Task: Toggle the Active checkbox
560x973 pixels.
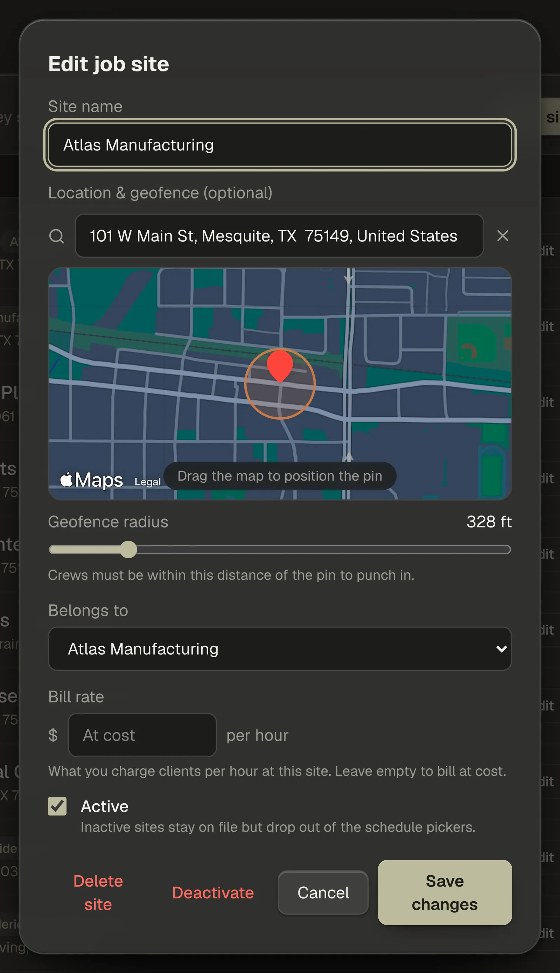Action: [x=57, y=806]
